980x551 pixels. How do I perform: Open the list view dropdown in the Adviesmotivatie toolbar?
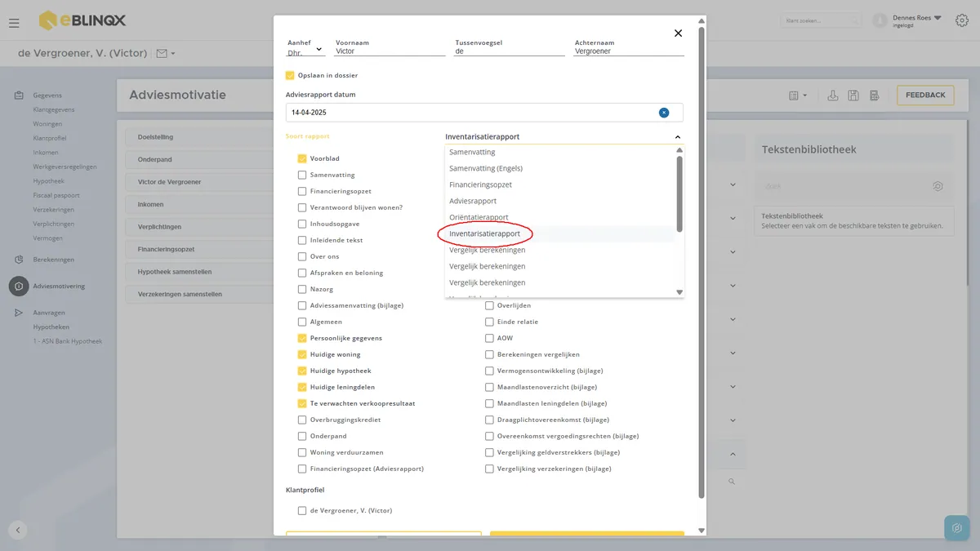click(x=798, y=96)
